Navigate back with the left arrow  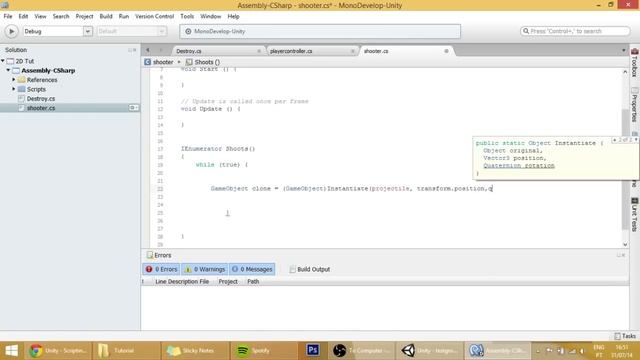point(148,50)
